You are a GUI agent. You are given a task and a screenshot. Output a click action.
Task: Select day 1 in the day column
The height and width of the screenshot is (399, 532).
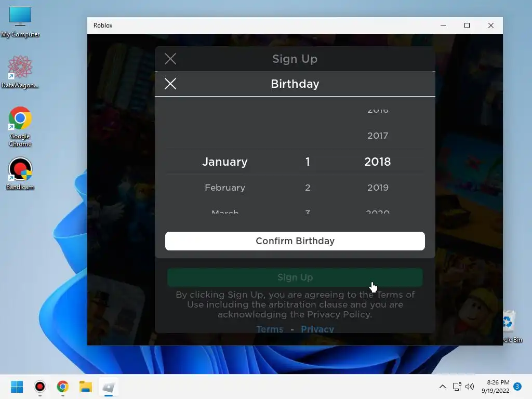308,162
